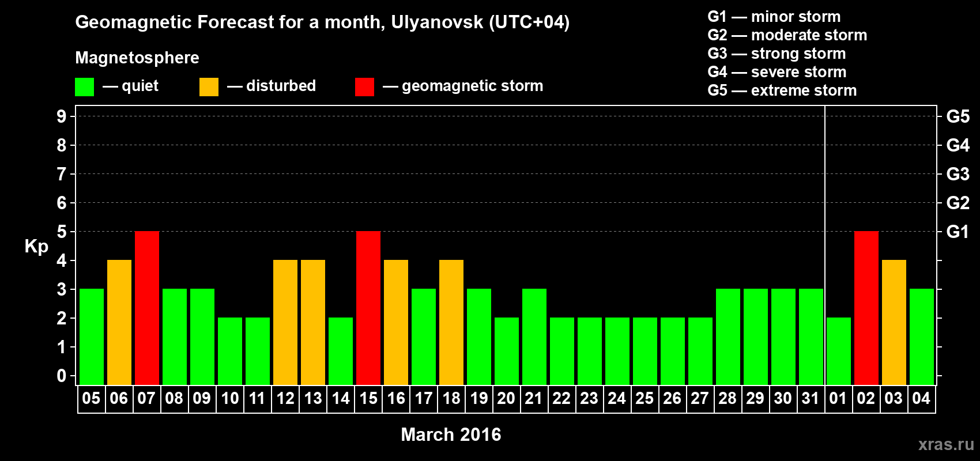Image resolution: width=980 pixels, height=461 pixels.
Task: Click the green bar for day 28
Action: tap(728, 337)
